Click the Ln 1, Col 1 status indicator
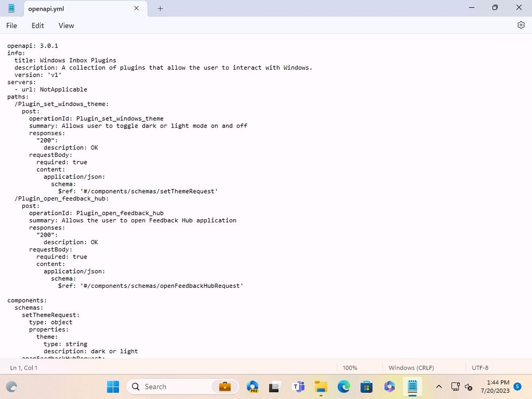The width and height of the screenshot is (532, 399). (x=24, y=368)
